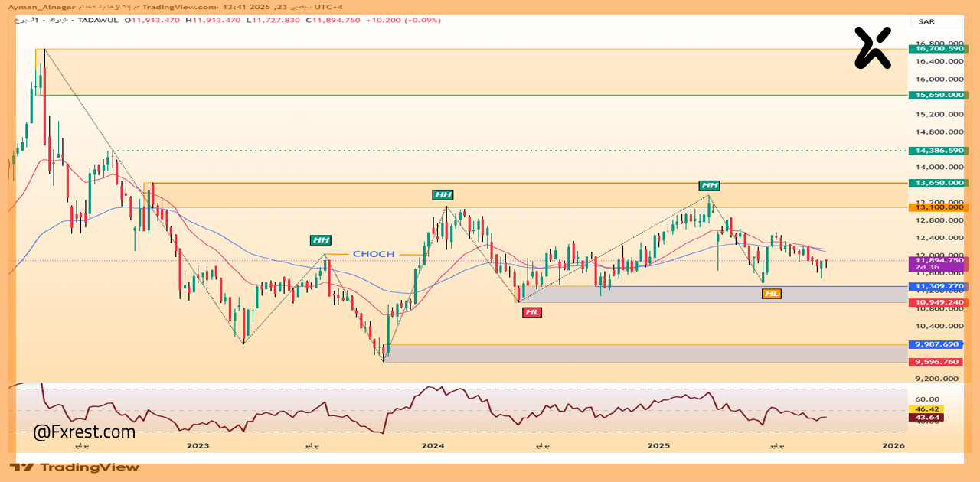Click the CHOCH annotation label

tap(374, 254)
